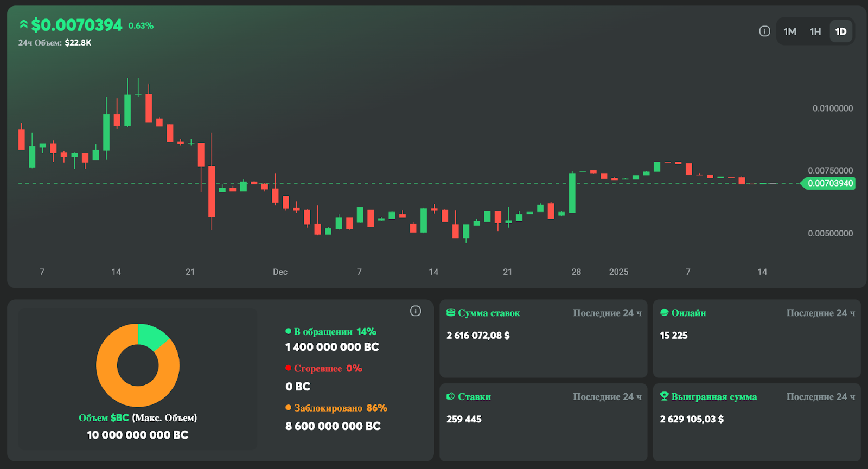Viewport: 868px width, 469px height.
Task: Click the price $0.0070394
Action: [x=76, y=25]
